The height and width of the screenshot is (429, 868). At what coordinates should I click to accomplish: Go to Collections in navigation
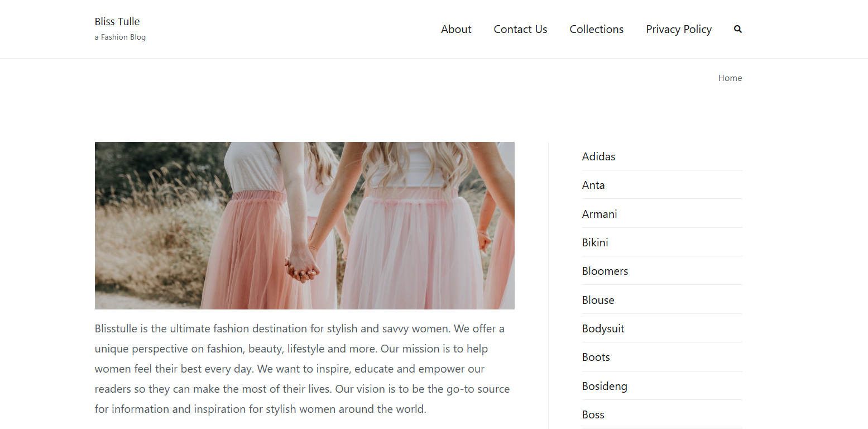pos(596,29)
